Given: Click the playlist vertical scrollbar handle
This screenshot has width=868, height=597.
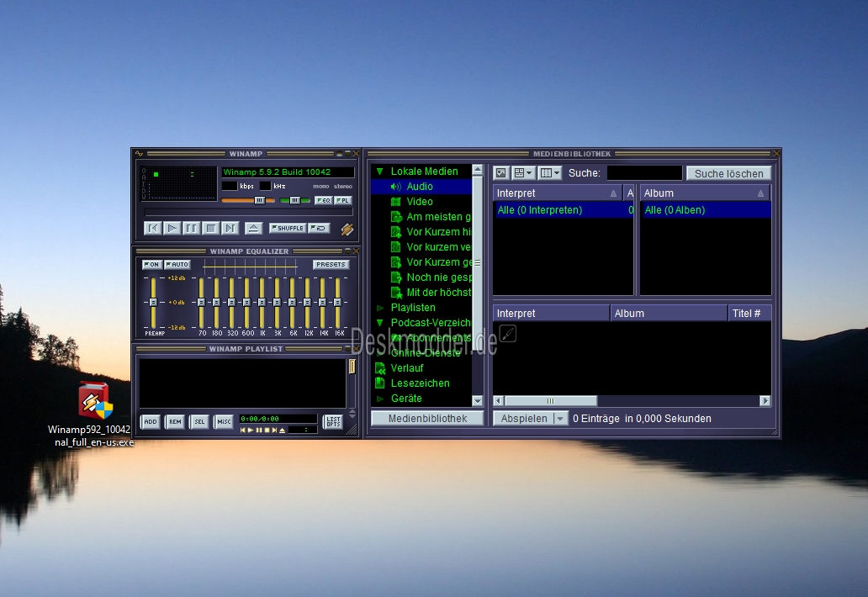Looking at the screenshot, I should coord(352,367).
